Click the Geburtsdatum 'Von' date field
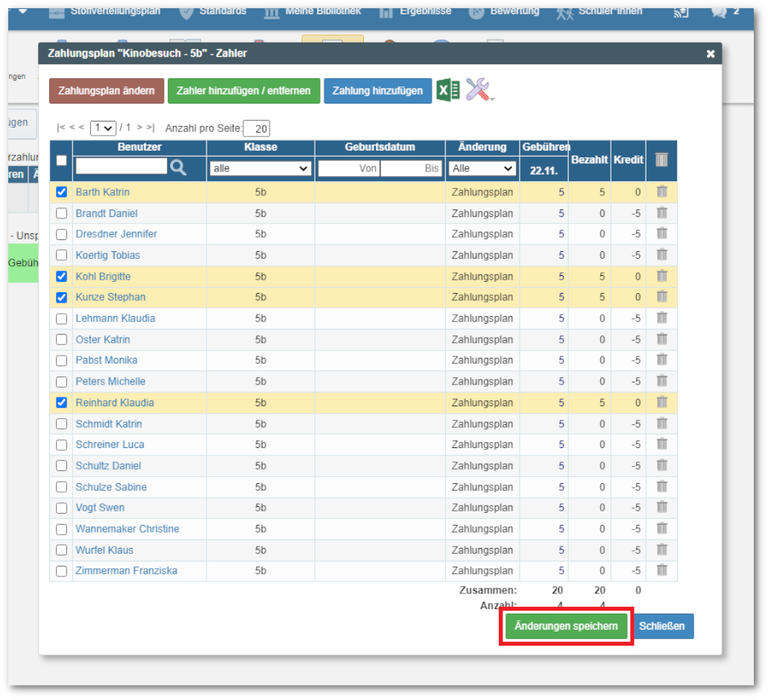 coord(349,168)
